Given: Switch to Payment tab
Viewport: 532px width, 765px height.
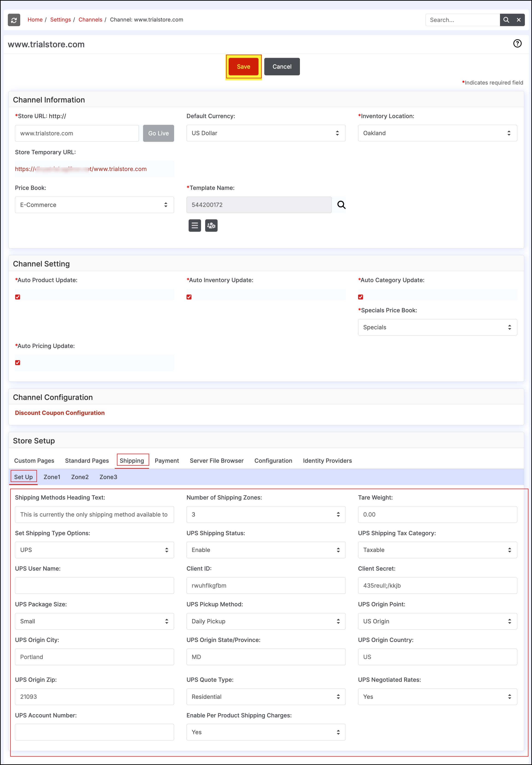Looking at the screenshot, I should pos(167,460).
